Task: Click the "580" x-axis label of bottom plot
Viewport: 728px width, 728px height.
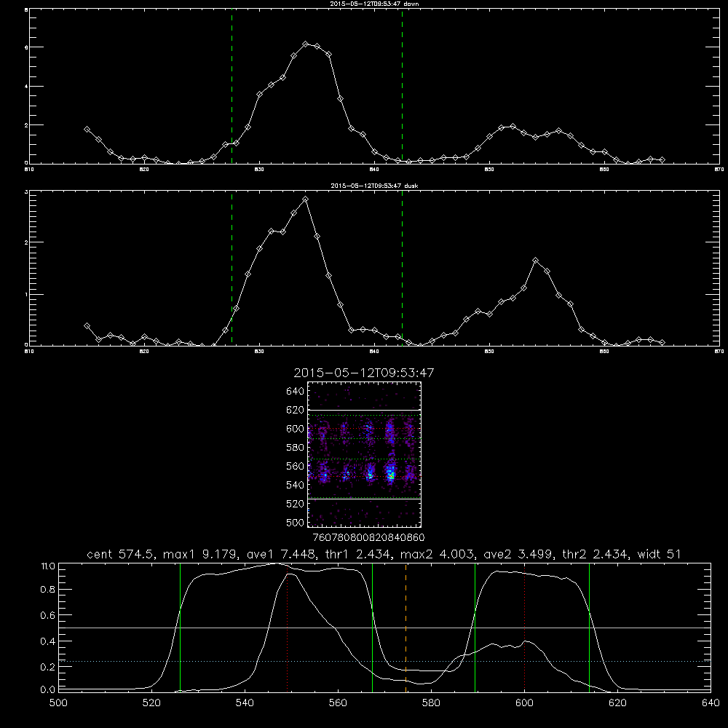Action: pos(431,703)
